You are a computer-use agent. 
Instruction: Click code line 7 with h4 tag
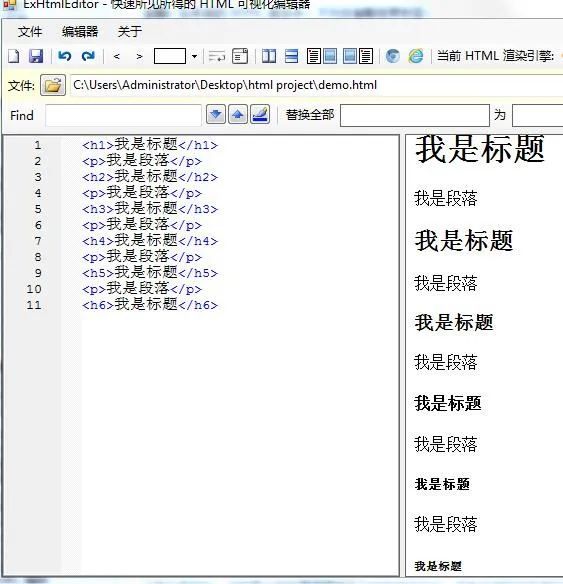[150, 241]
